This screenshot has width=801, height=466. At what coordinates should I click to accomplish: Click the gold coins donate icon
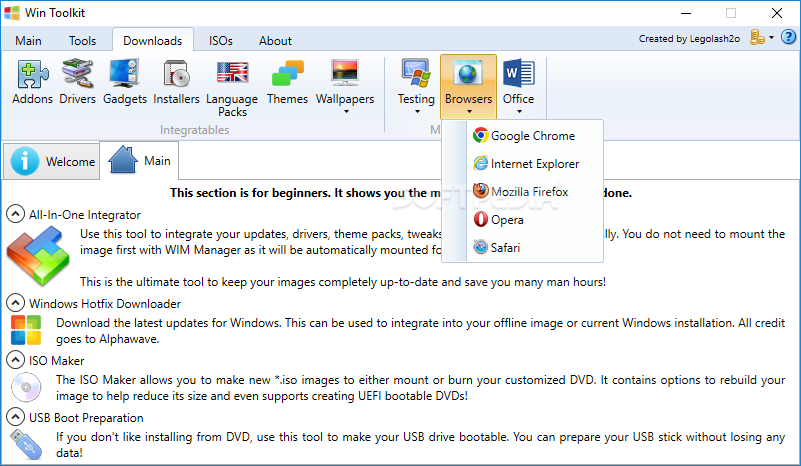[x=757, y=37]
